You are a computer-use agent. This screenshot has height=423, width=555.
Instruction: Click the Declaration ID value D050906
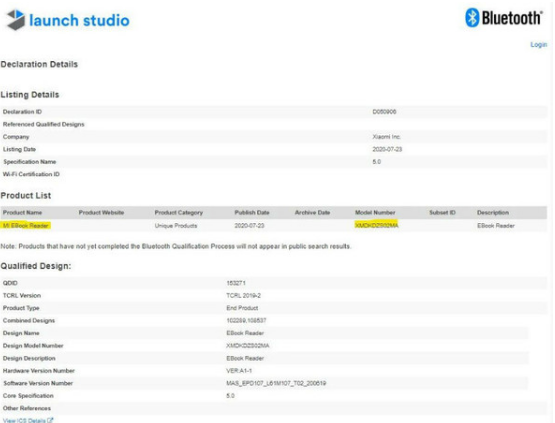click(384, 112)
